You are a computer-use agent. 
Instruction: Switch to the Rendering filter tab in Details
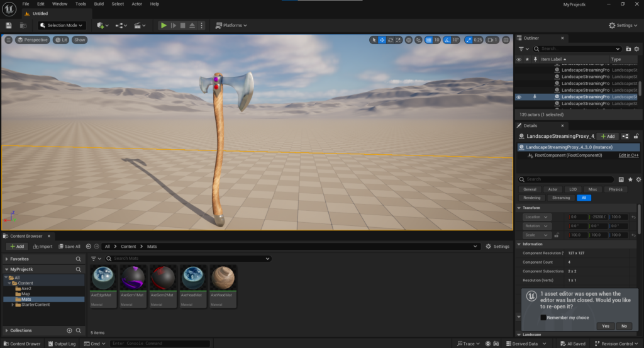pyautogui.click(x=531, y=198)
